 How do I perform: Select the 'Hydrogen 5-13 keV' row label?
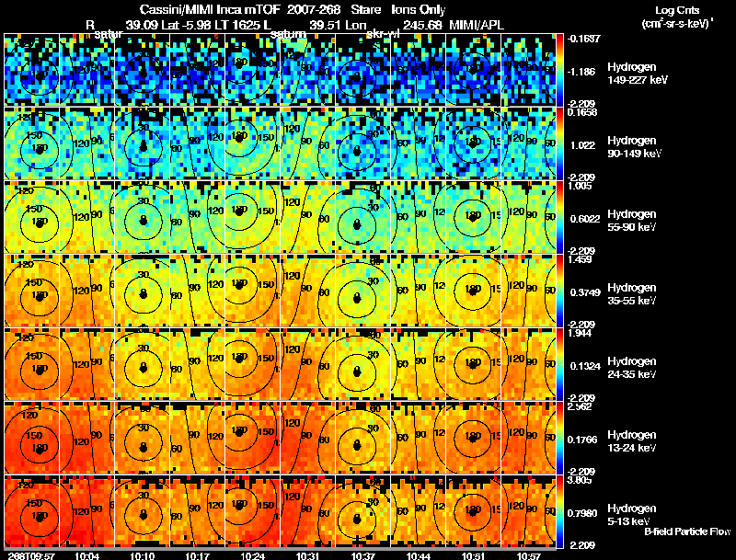click(x=631, y=515)
